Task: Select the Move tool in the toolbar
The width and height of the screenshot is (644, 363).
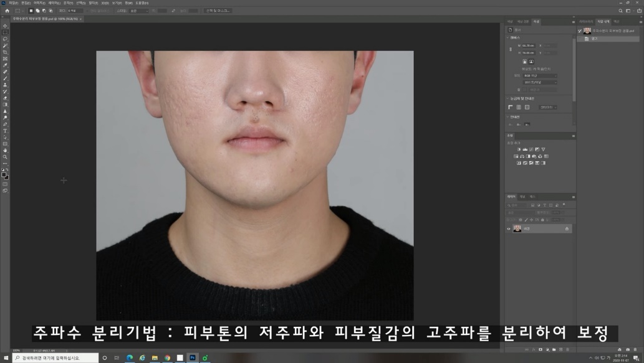Action: (5, 26)
